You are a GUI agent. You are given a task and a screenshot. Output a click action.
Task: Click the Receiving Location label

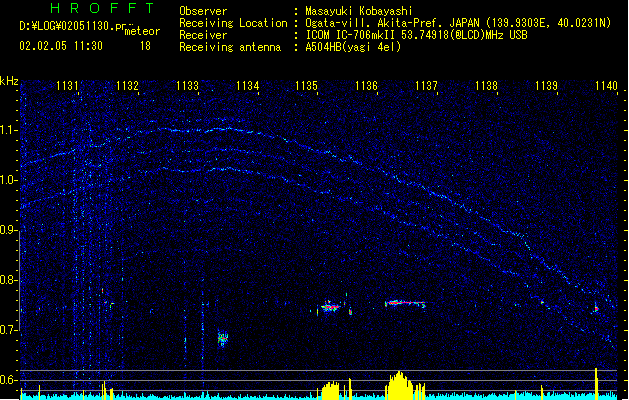233,23
